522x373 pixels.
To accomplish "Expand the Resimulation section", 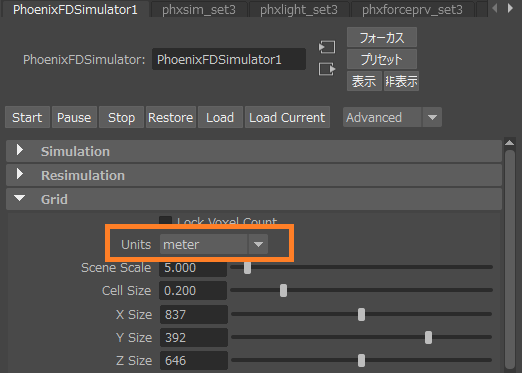I will tap(254, 175).
